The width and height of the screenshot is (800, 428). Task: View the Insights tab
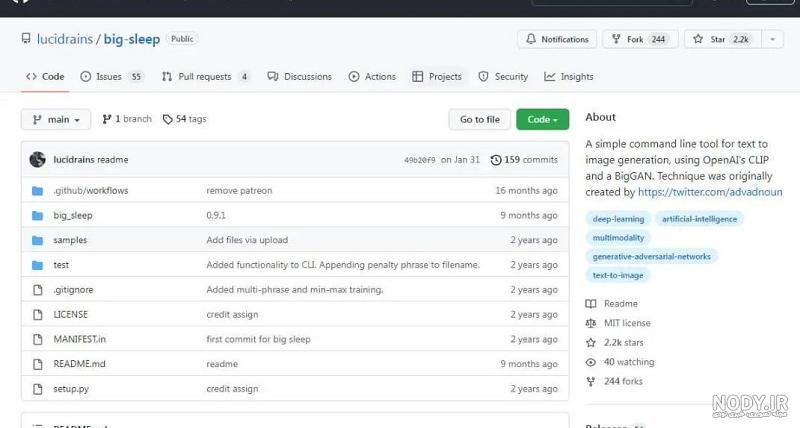[x=568, y=77]
